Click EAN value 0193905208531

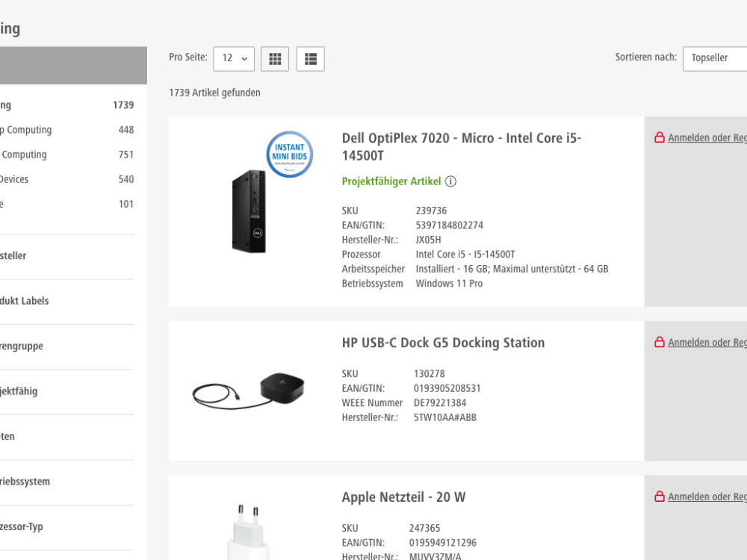447,388
